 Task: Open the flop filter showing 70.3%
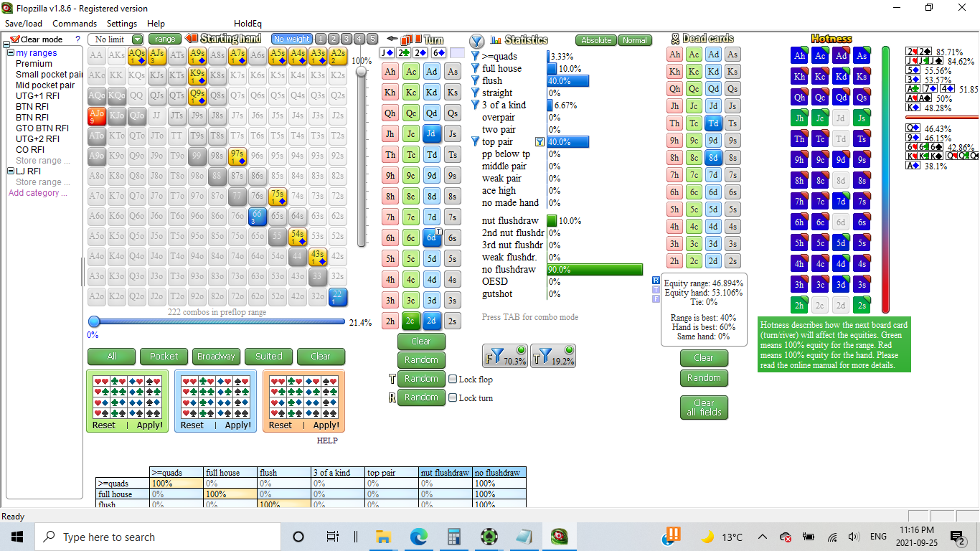click(505, 356)
